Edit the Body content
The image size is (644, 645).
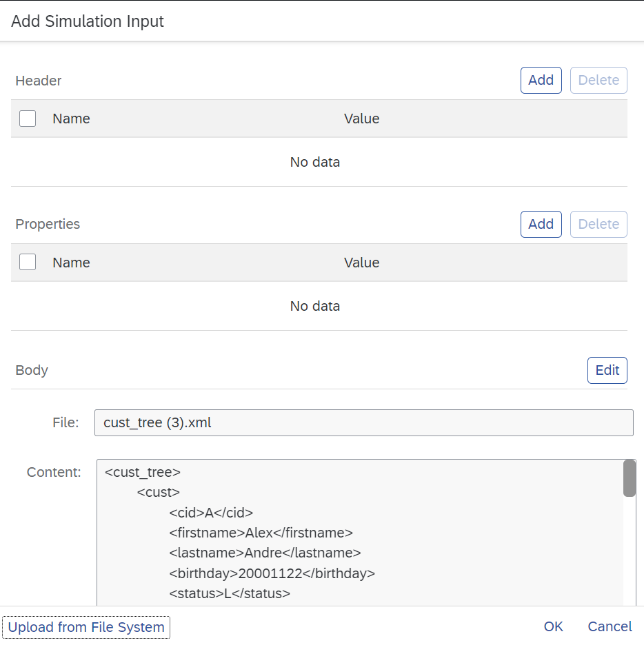pyautogui.click(x=607, y=370)
